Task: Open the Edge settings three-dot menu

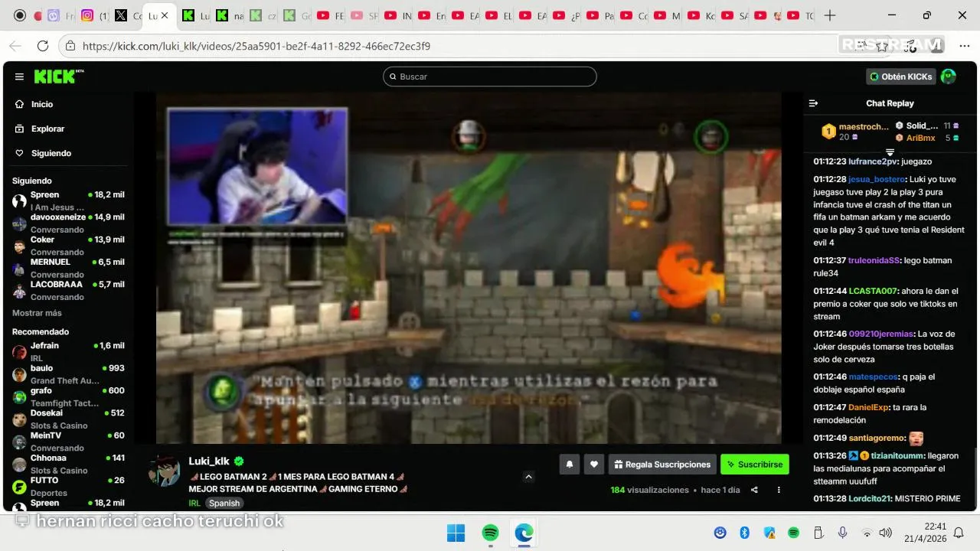Action: point(964,46)
